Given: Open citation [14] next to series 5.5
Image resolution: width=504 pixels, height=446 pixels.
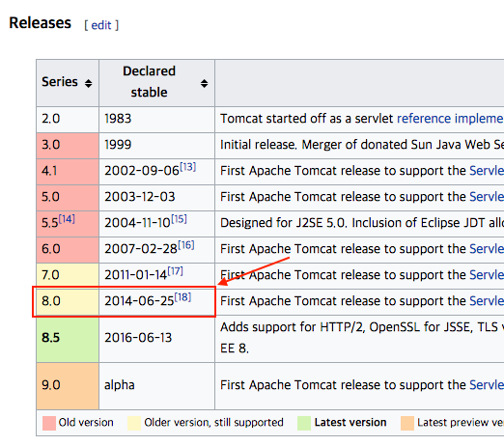Looking at the screenshot, I should point(67,219).
